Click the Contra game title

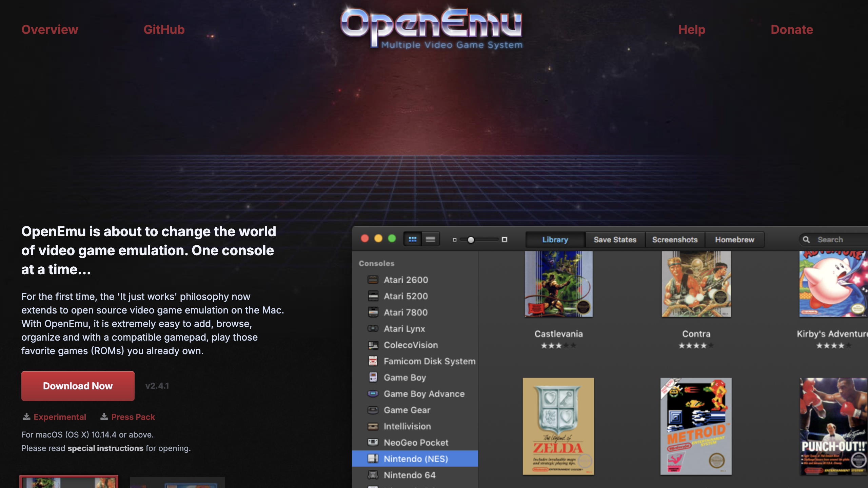click(x=696, y=334)
